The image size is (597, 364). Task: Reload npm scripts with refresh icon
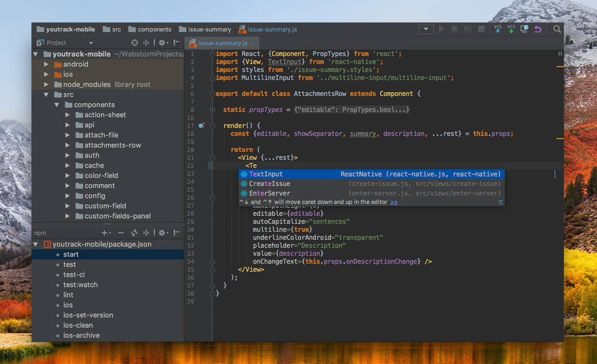134,233
